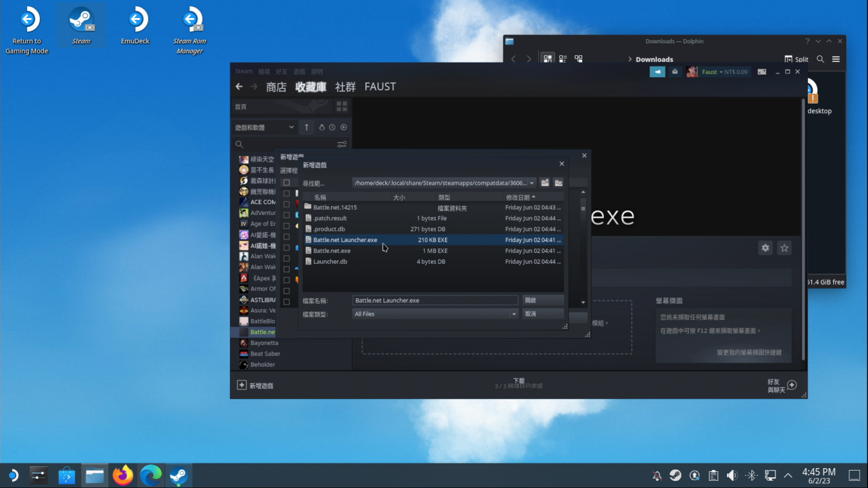This screenshot has width=868, height=488.
Task: Click the rightmost folder icon beside path box
Action: point(559,183)
